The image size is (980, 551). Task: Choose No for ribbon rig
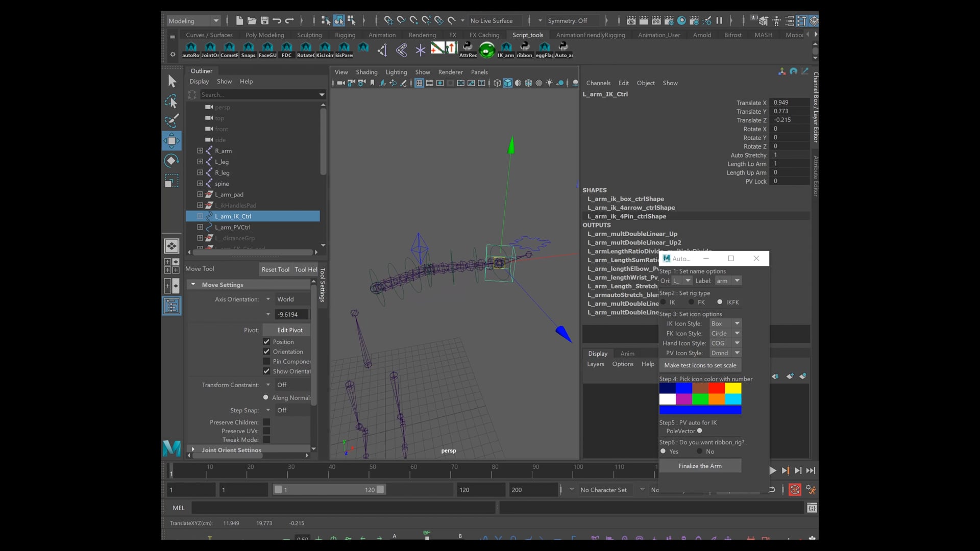click(700, 451)
